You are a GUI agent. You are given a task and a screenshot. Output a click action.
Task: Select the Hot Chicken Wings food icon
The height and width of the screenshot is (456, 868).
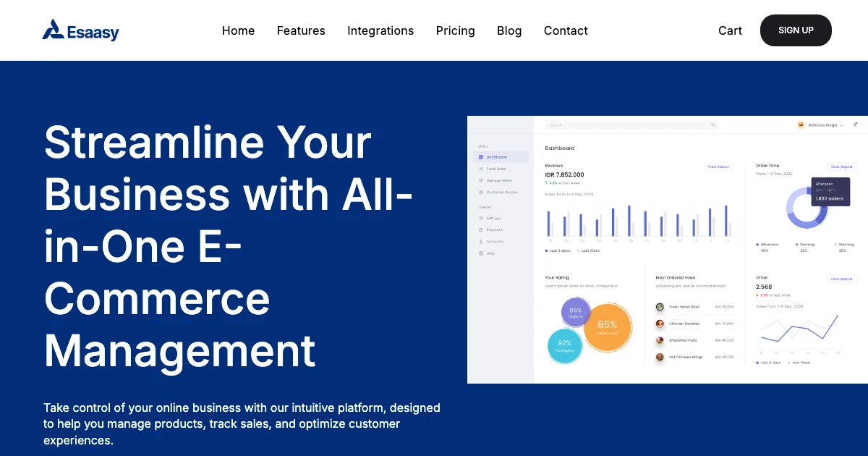(660, 357)
